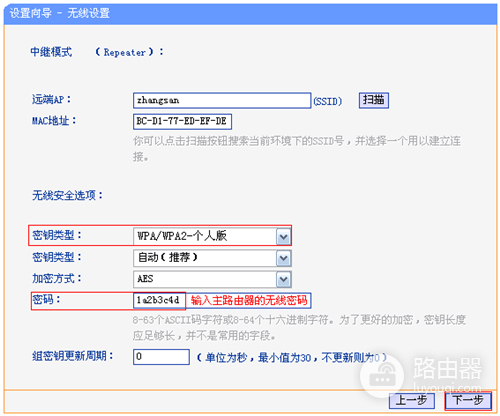The width and height of the screenshot is (500, 416).
Task: Open the AES encryption method dropdown
Action: click(212, 279)
